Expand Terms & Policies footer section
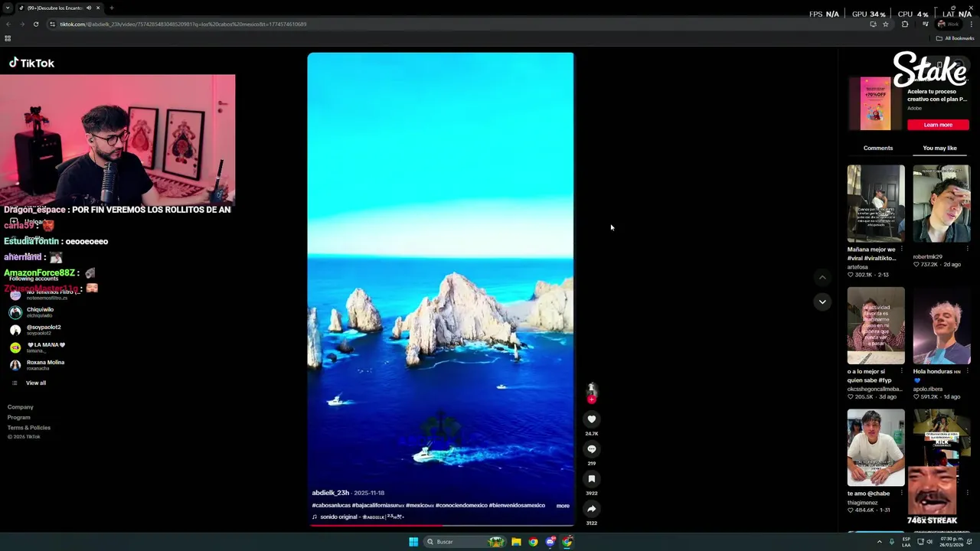The height and width of the screenshot is (551, 980). click(x=29, y=428)
